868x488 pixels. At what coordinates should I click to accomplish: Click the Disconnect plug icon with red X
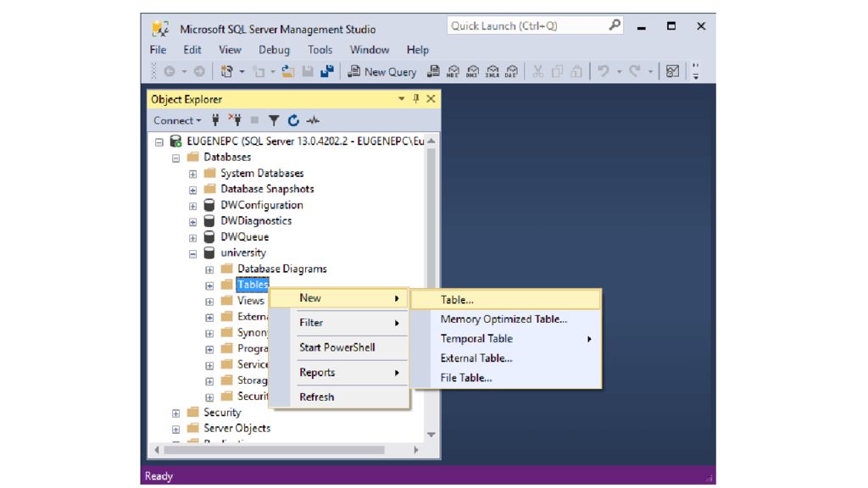[235, 120]
